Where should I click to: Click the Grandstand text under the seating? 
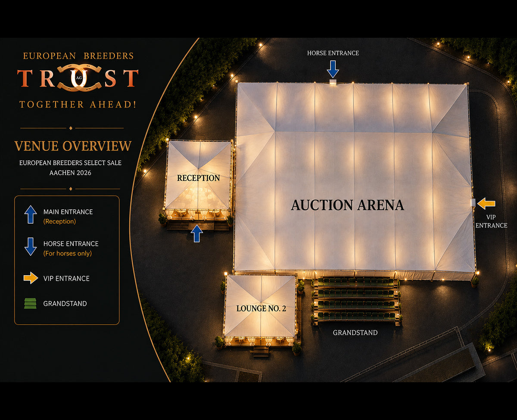[x=355, y=333]
